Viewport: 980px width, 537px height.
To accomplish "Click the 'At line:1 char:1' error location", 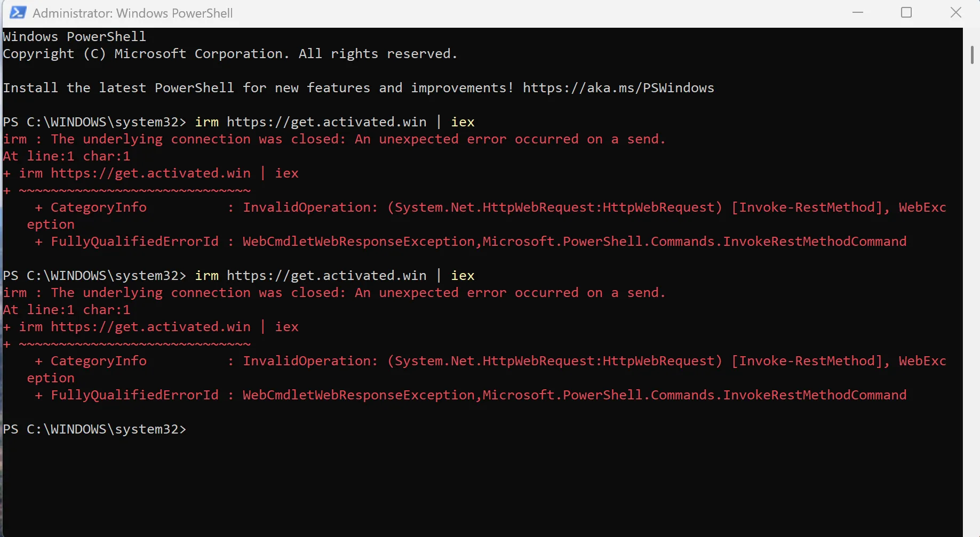I will click(x=67, y=156).
